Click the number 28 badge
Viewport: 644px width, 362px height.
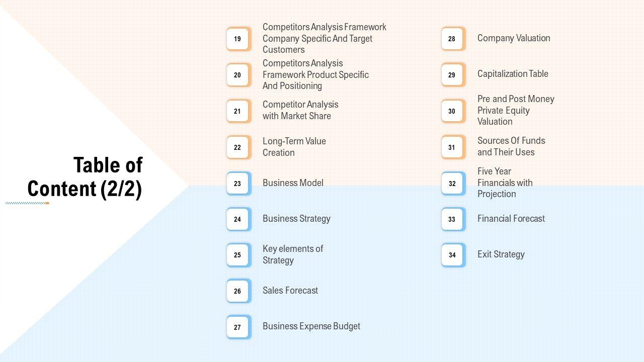[452, 39]
